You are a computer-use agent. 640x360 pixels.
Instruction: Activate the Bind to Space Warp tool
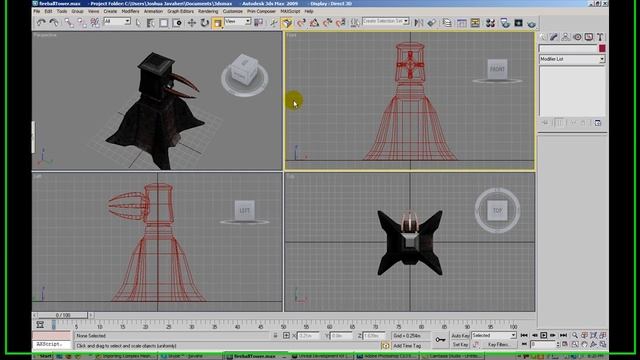coord(95,23)
